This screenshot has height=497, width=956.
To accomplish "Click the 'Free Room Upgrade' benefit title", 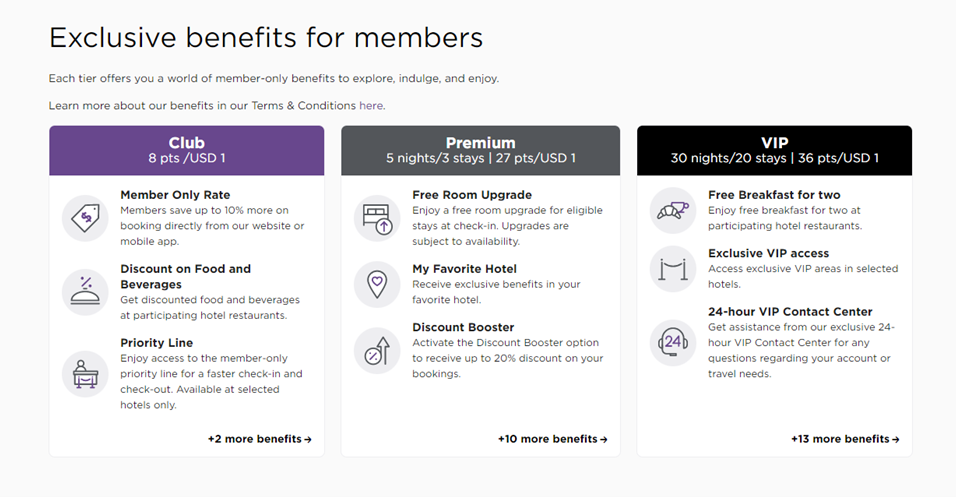I will point(472,195).
